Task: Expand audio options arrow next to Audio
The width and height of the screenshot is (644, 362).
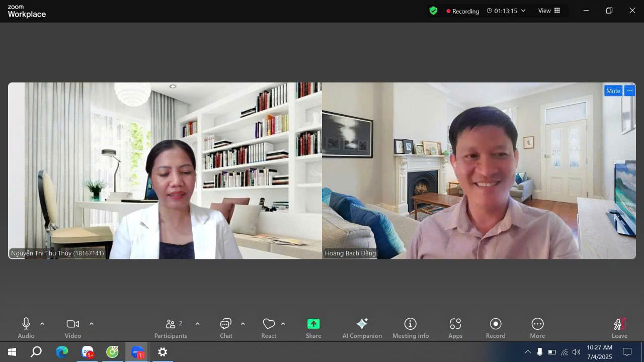Action: (x=42, y=324)
